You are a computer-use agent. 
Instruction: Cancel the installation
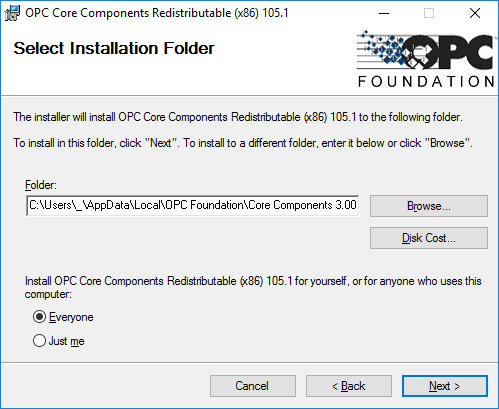253,386
